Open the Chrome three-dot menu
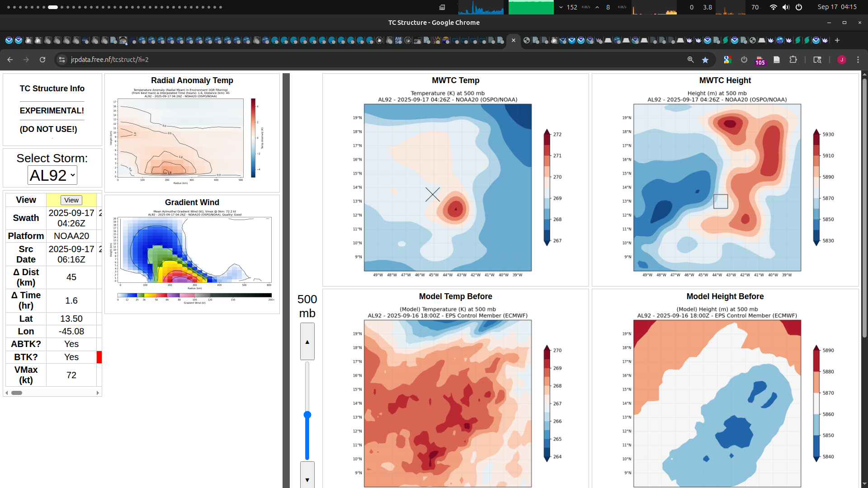 pos(858,60)
